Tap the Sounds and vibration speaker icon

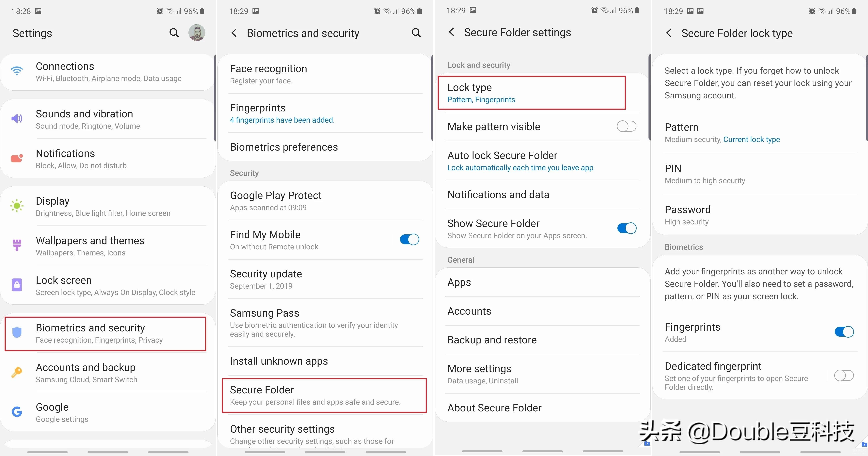pyautogui.click(x=17, y=118)
